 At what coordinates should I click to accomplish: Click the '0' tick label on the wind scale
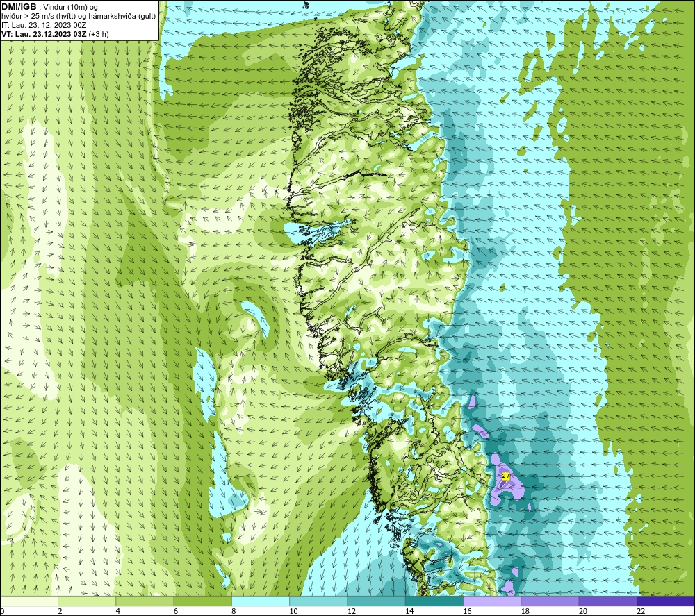tap(2, 612)
